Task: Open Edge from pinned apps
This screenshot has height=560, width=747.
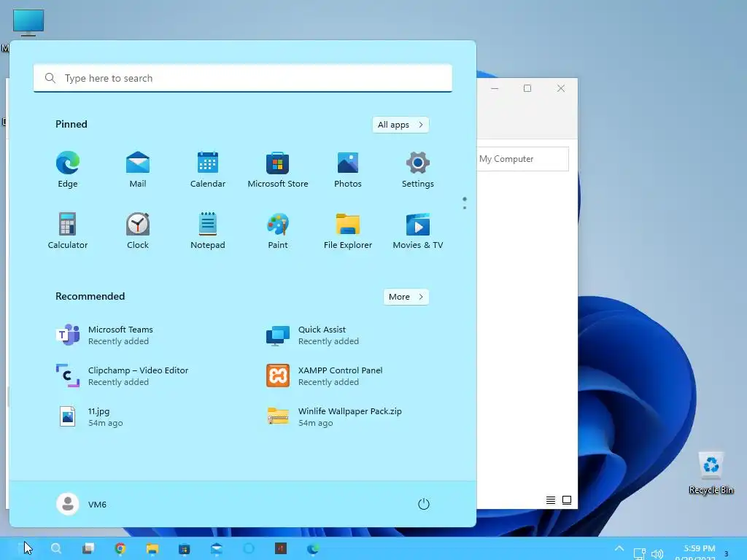Action: [68, 169]
